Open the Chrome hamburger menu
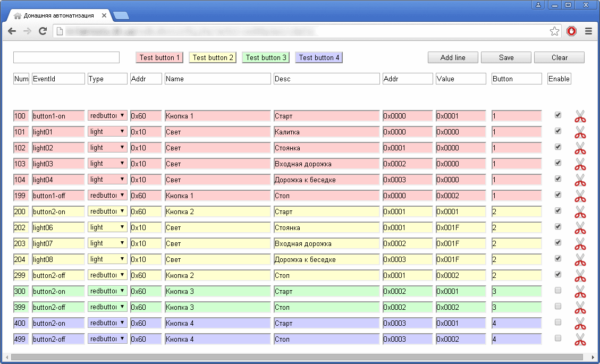The image size is (600, 364). (x=588, y=31)
